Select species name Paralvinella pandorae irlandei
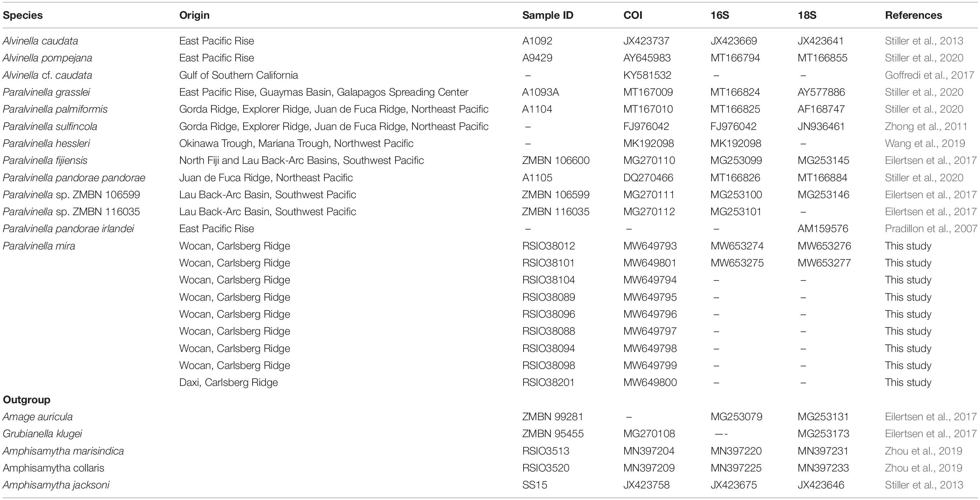Viewport: 980px width, 500px height. pos(69,229)
